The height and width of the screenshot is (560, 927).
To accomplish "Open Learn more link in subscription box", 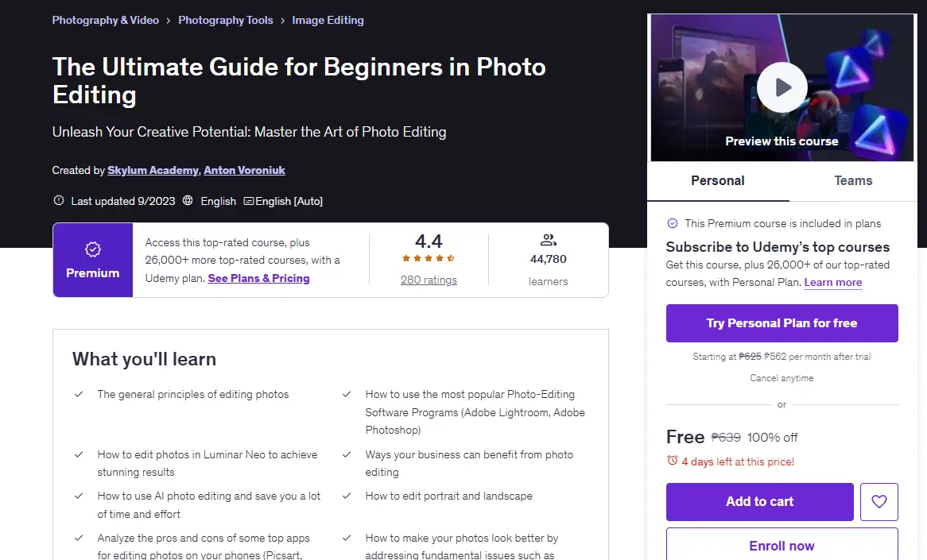I will [x=833, y=282].
